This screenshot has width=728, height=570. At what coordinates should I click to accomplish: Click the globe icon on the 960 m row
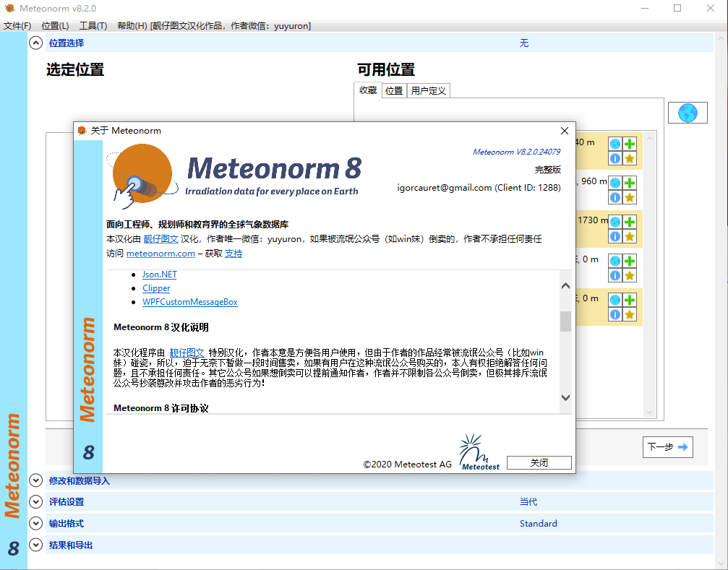pos(615,183)
